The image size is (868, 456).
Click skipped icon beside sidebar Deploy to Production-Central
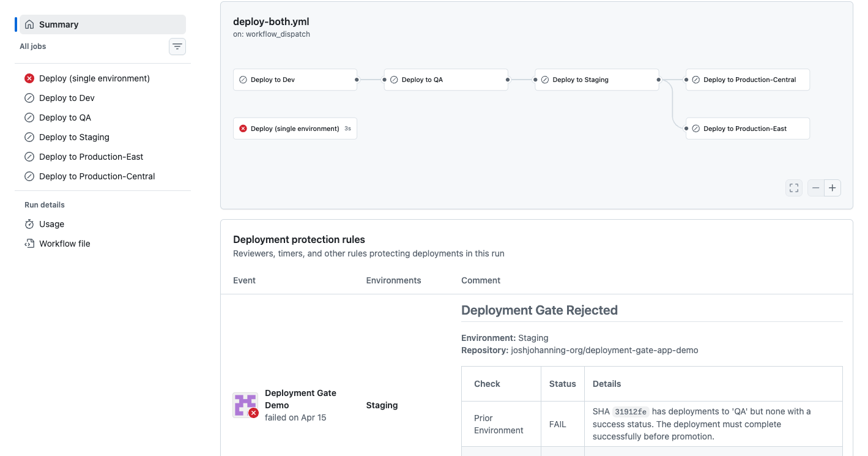[x=29, y=176]
